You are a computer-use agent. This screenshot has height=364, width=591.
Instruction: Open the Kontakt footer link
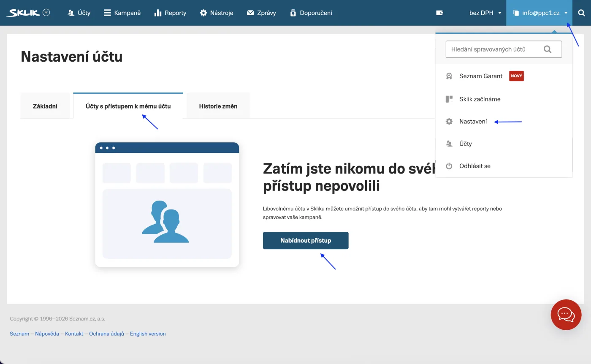74,334
